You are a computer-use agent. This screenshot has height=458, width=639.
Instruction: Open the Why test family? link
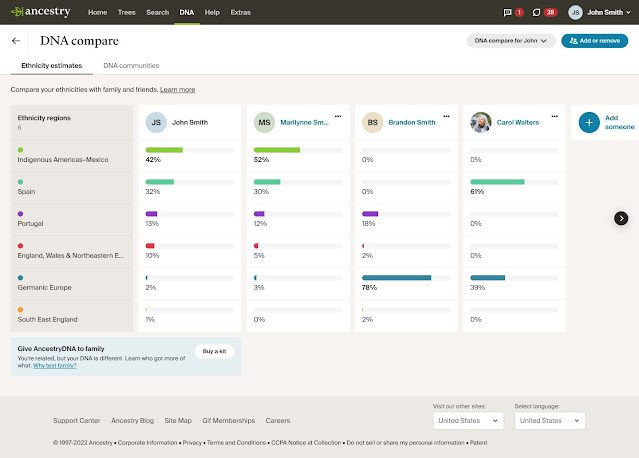[55, 366]
